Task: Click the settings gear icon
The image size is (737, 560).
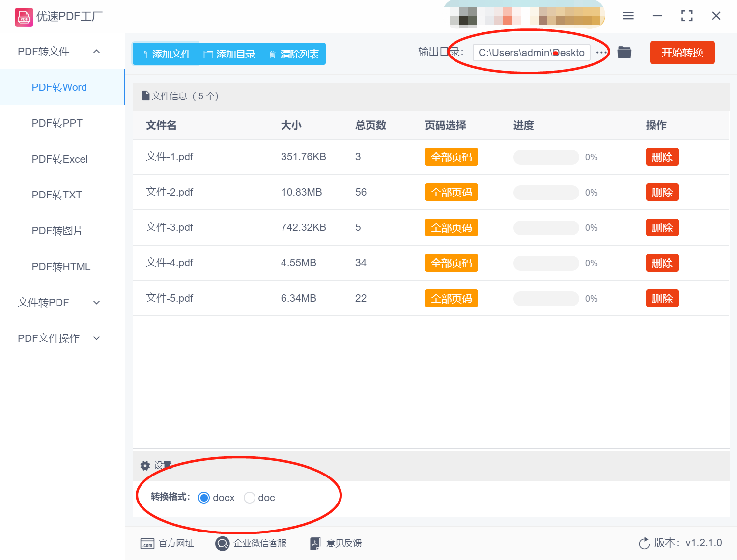Action: (x=145, y=465)
